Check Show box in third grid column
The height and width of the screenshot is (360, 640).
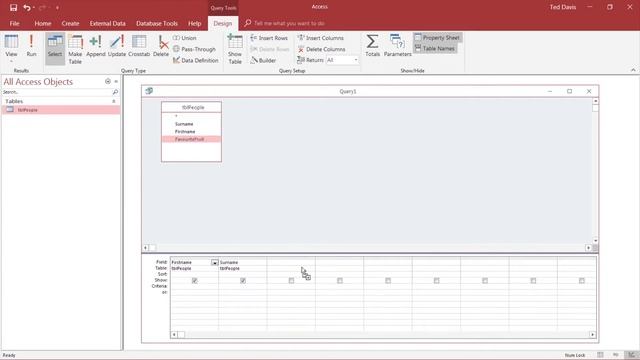(x=291, y=281)
